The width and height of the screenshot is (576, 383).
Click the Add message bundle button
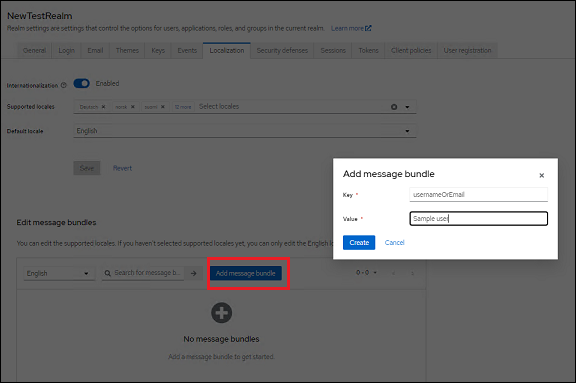click(x=246, y=273)
